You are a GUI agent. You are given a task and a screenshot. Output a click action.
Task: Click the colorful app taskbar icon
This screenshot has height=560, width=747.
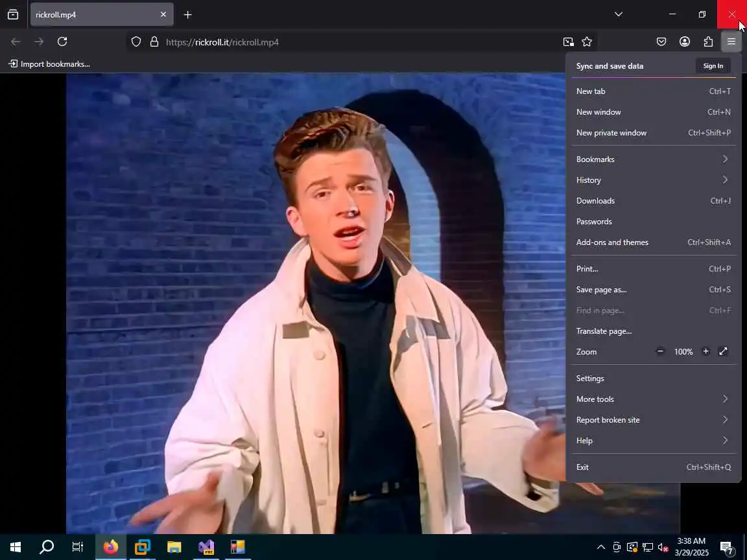click(238, 547)
